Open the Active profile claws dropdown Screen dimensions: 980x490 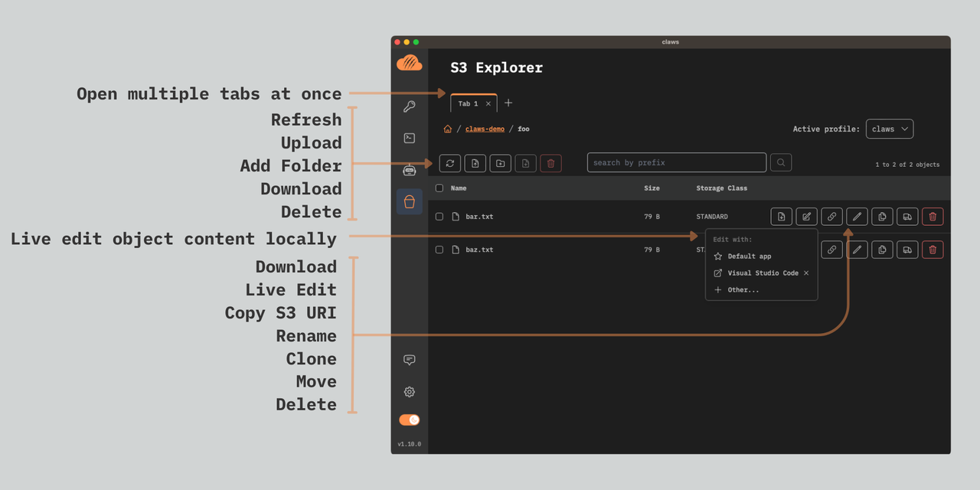coord(890,129)
